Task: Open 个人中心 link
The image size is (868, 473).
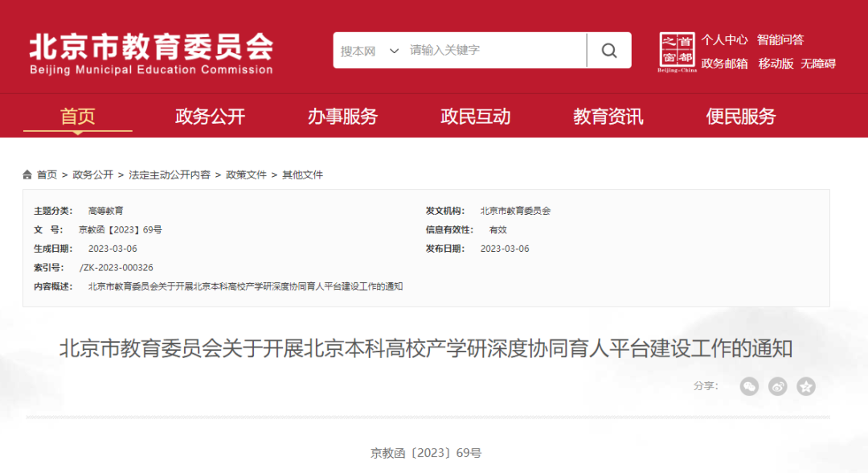Action: click(724, 39)
